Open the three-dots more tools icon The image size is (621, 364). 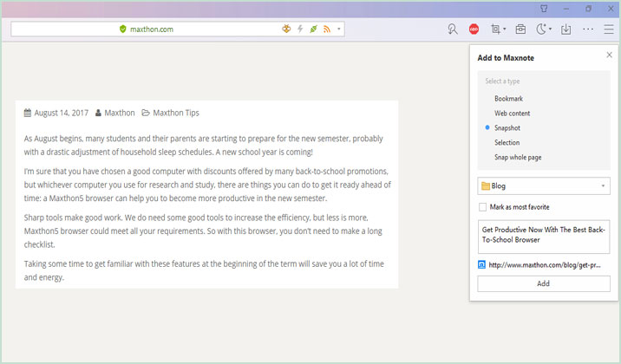pos(588,29)
